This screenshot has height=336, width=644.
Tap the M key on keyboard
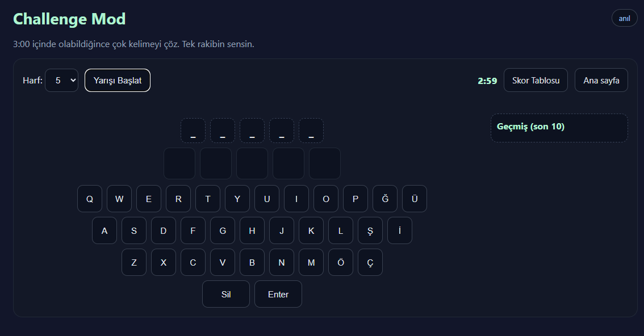click(x=311, y=263)
